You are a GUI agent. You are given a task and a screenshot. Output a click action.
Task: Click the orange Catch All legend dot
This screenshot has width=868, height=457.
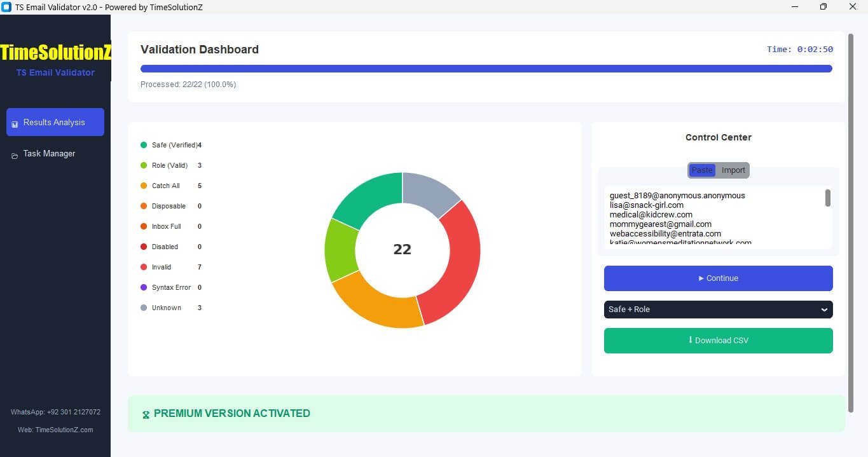(x=143, y=186)
